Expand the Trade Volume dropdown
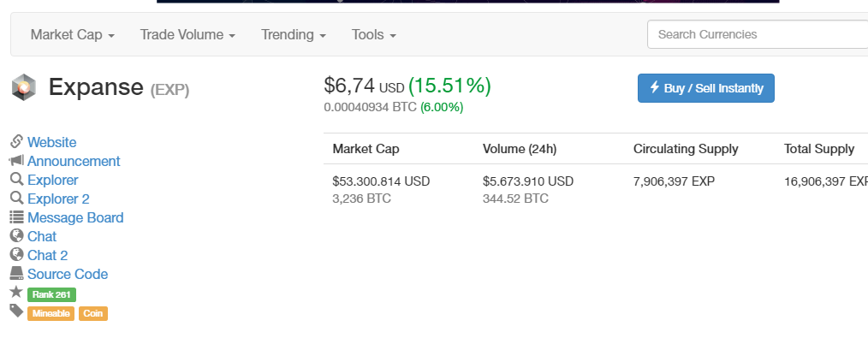The image size is (868, 350). point(187,35)
